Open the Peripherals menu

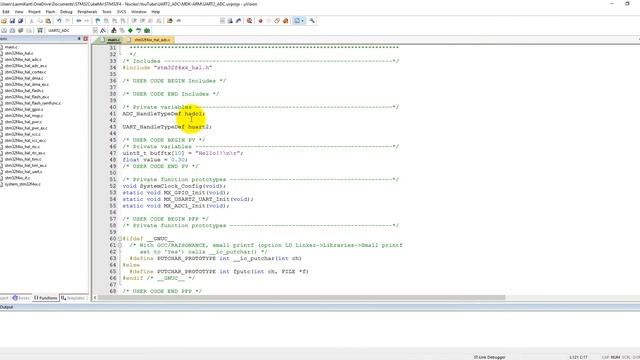click(x=87, y=12)
